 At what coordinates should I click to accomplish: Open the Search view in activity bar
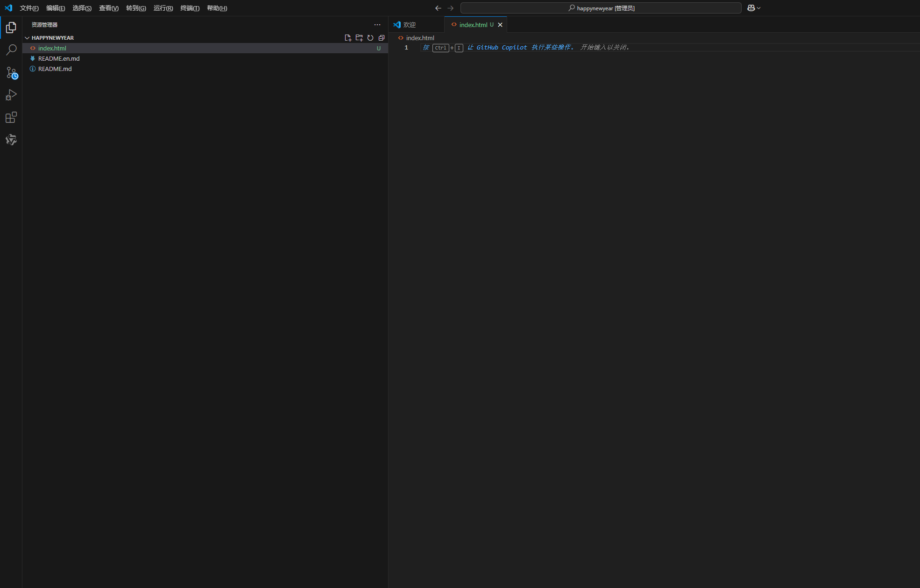click(11, 50)
